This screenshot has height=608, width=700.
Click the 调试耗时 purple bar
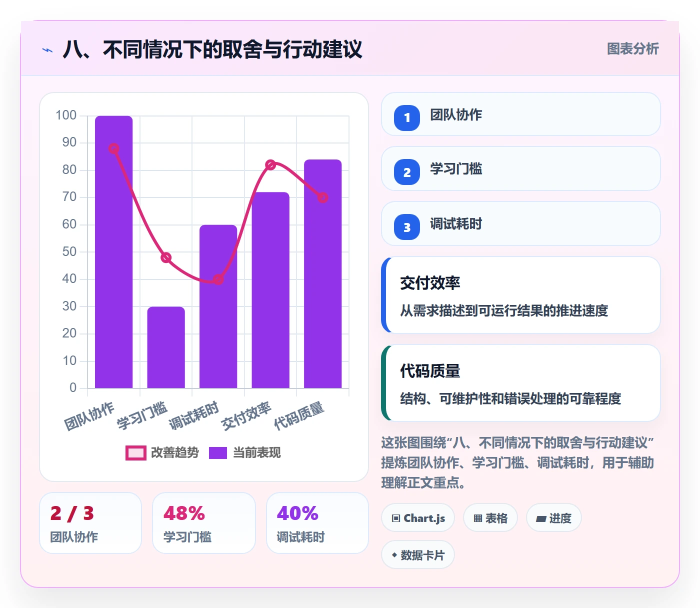coord(218,306)
